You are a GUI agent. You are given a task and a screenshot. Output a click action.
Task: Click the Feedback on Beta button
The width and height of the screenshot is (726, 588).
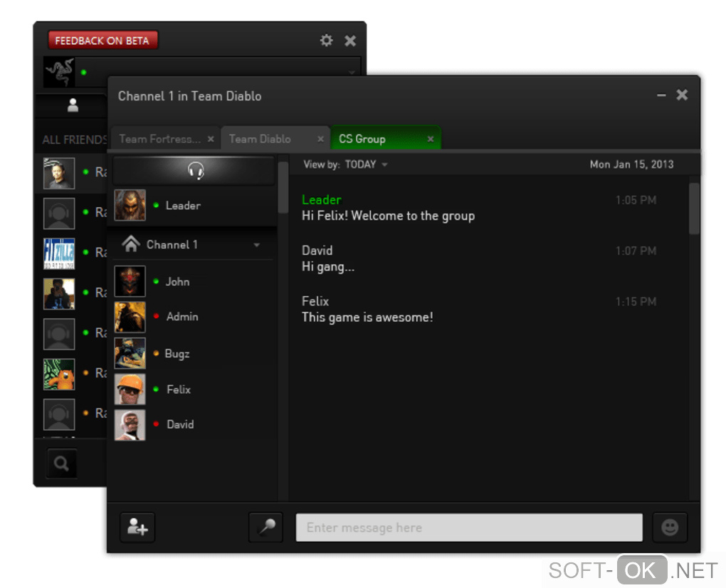coord(102,41)
